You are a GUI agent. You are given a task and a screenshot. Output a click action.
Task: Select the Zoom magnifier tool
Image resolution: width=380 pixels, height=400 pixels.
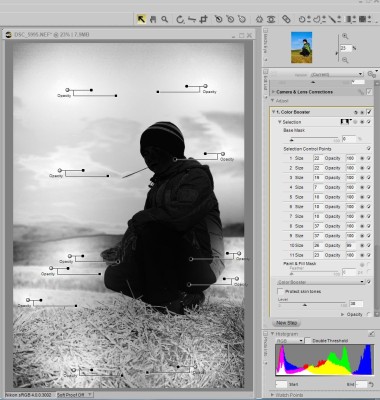(x=165, y=19)
